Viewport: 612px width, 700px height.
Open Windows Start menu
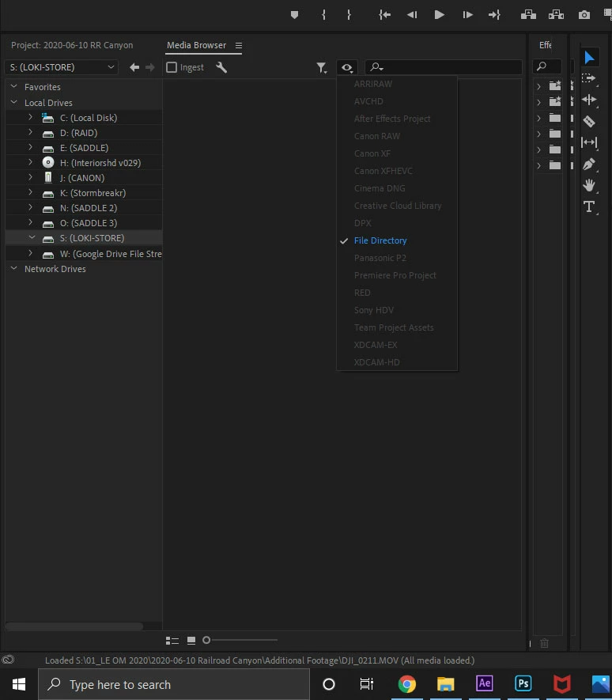click(19, 684)
